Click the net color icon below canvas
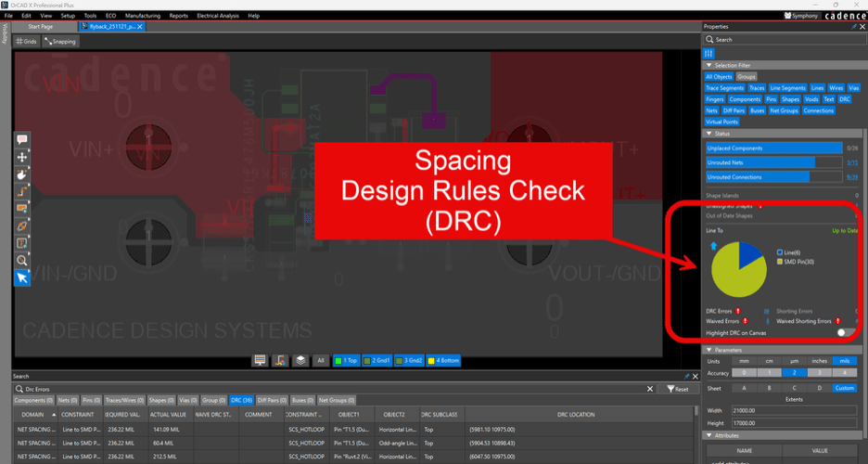 (x=280, y=360)
